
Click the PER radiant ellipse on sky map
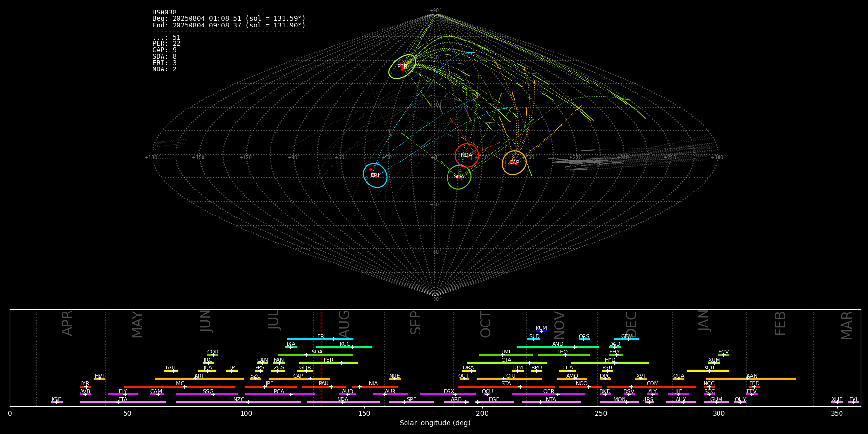402,67
